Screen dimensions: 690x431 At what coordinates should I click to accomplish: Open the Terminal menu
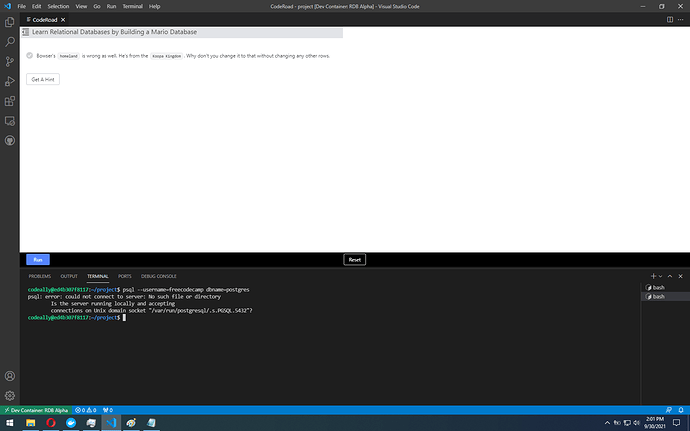(132, 6)
